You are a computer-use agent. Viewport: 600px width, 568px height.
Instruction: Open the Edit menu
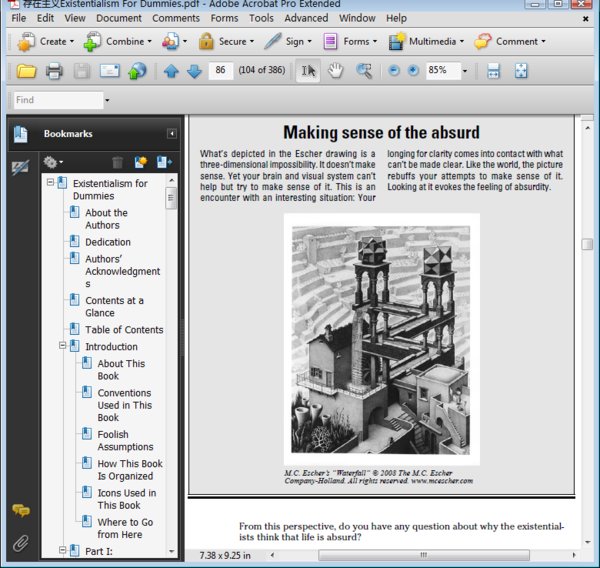pos(45,18)
